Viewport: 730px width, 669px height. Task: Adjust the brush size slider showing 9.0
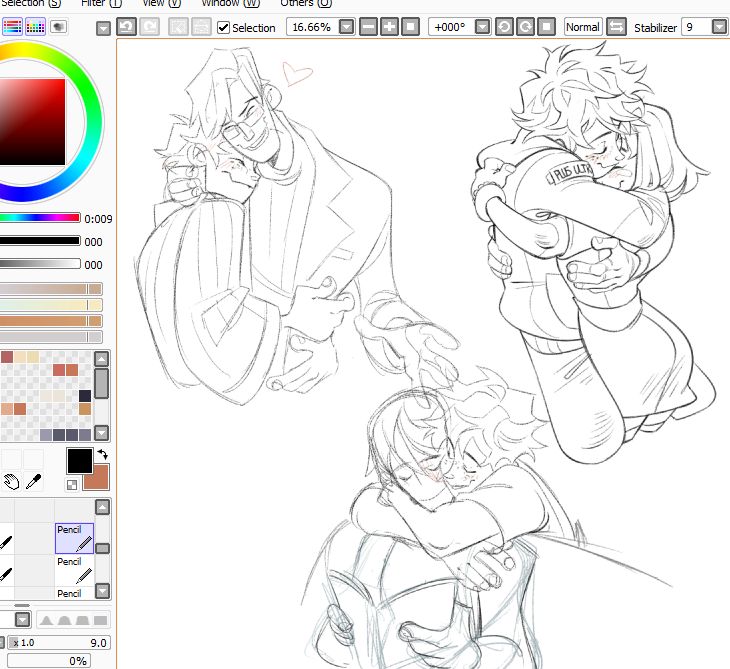point(59,642)
